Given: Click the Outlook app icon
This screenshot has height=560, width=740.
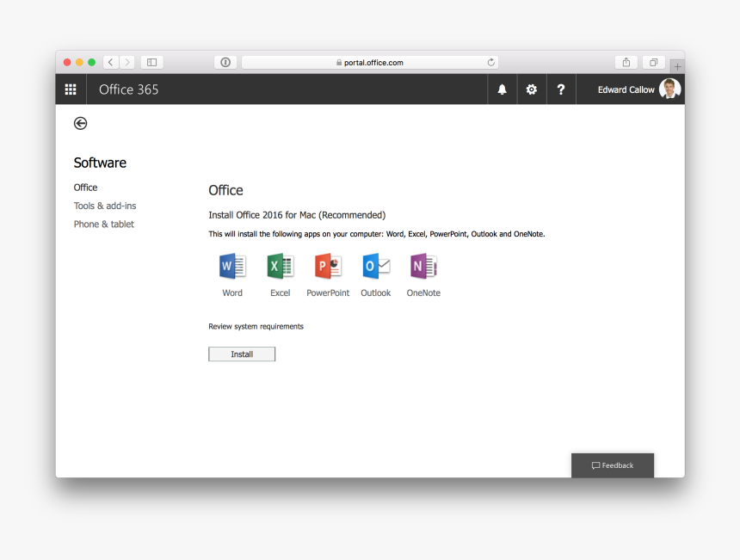Looking at the screenshot, I should point(376,266).
